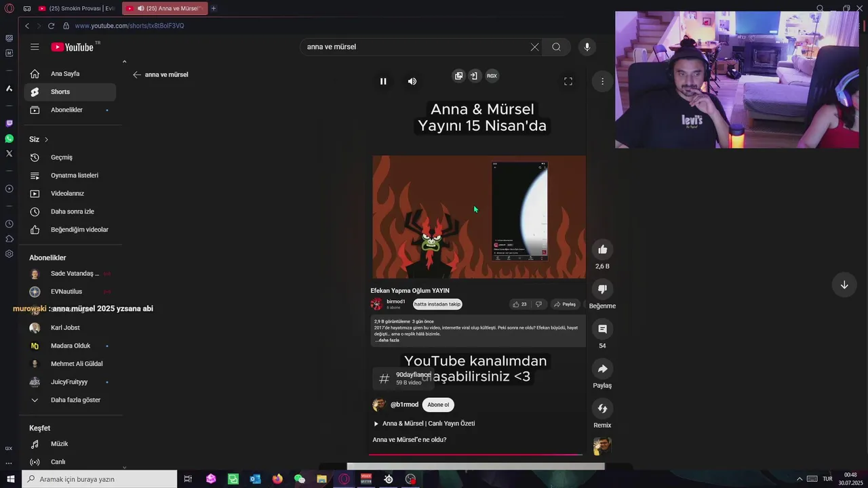Screen dimensions: 868x488
Task: Open Müzik under Keşfet
Action: tap(70, 444)
